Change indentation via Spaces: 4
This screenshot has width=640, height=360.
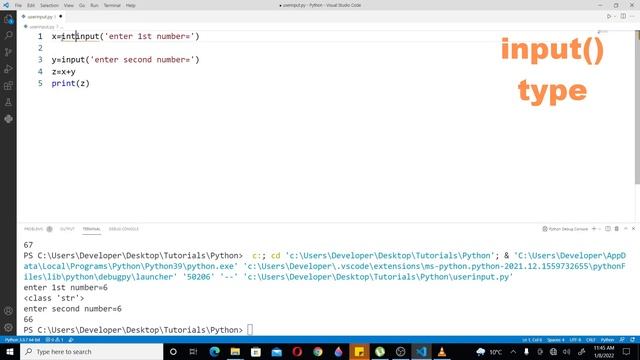tap(556, 340)
